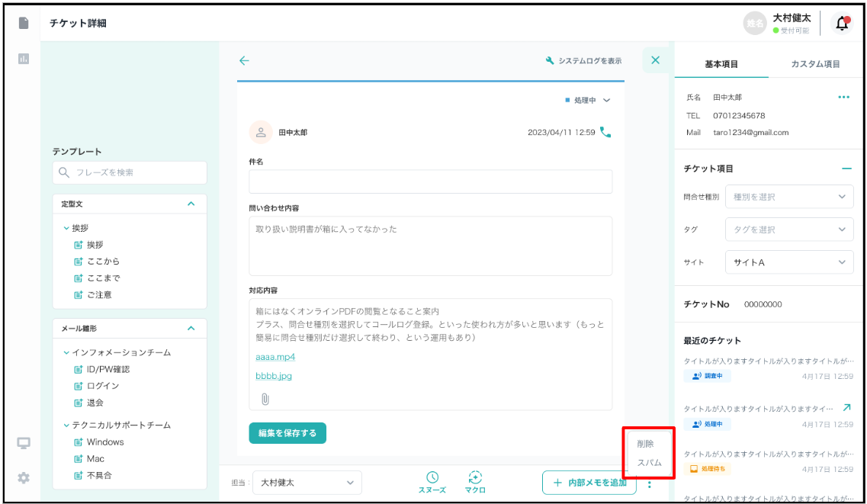Open the 問合せ種別 dropdown

pyautogui.click(x=788, y=197)
